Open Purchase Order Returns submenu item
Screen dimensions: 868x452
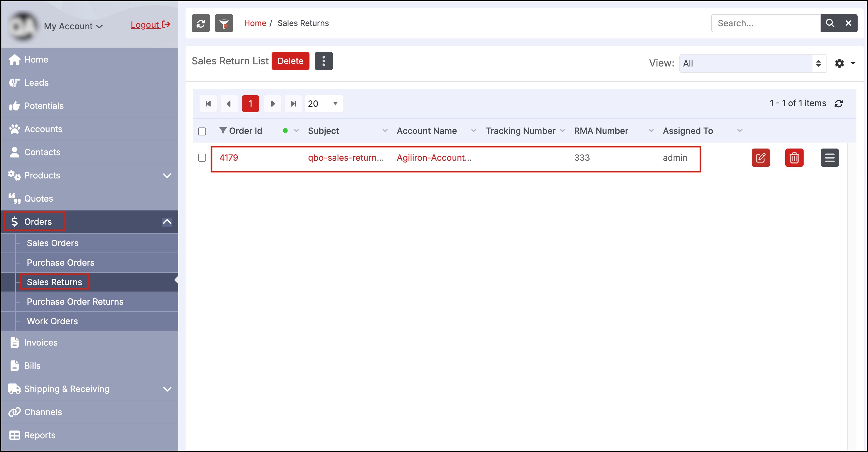coord(75,301)
